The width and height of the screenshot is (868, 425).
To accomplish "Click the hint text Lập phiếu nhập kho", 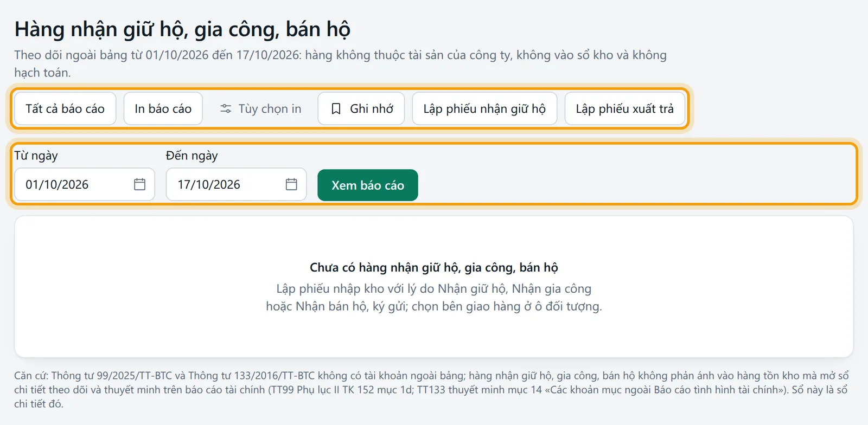I will [434, 298].
